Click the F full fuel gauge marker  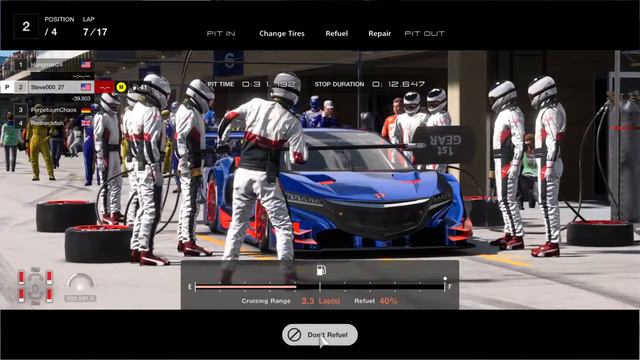450,287
